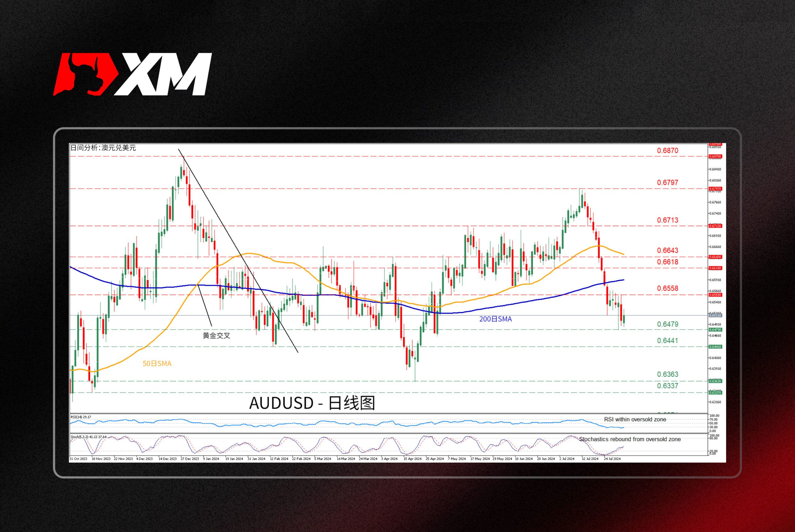This screenshot has height=532, width=795.
Task: Click the 0.63160 price axis tick
Action: pyautogui.click(x=715, y=402)
